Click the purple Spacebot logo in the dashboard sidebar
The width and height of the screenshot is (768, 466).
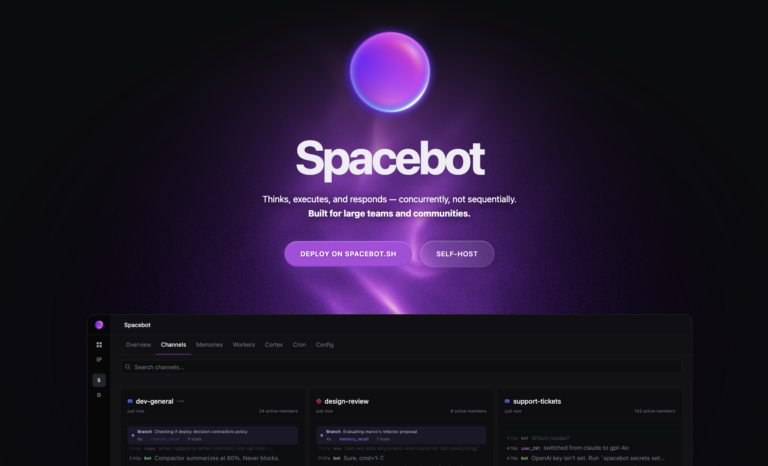99,325
